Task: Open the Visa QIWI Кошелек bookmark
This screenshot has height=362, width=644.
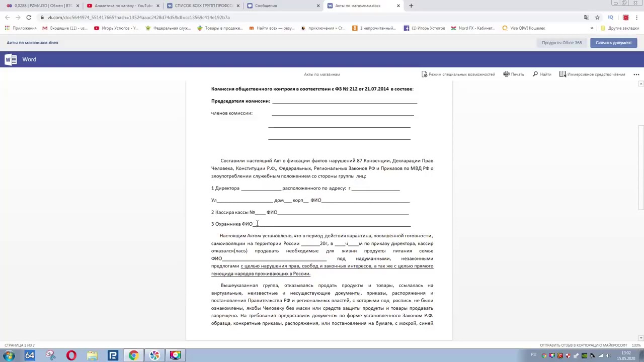Action: tap(524, 28)
